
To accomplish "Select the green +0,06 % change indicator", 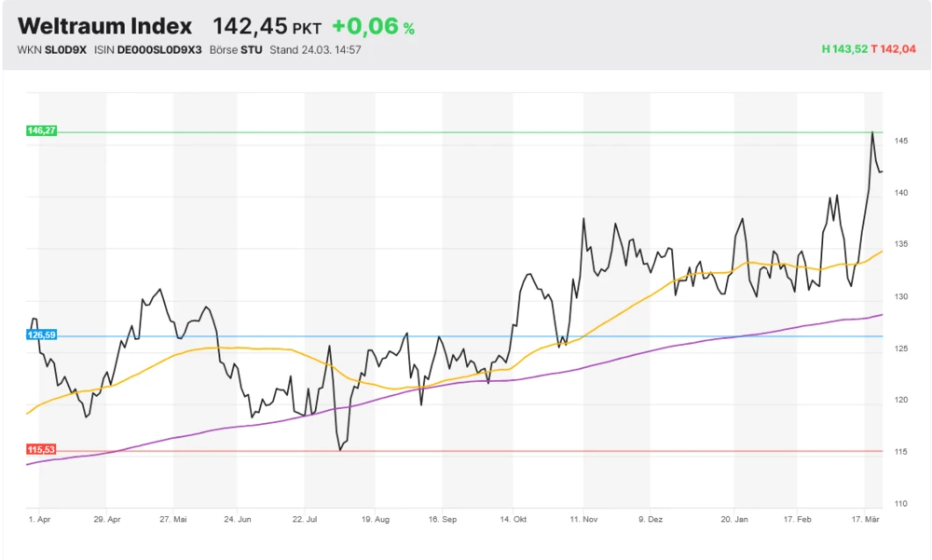I will [x=370, y=25].
